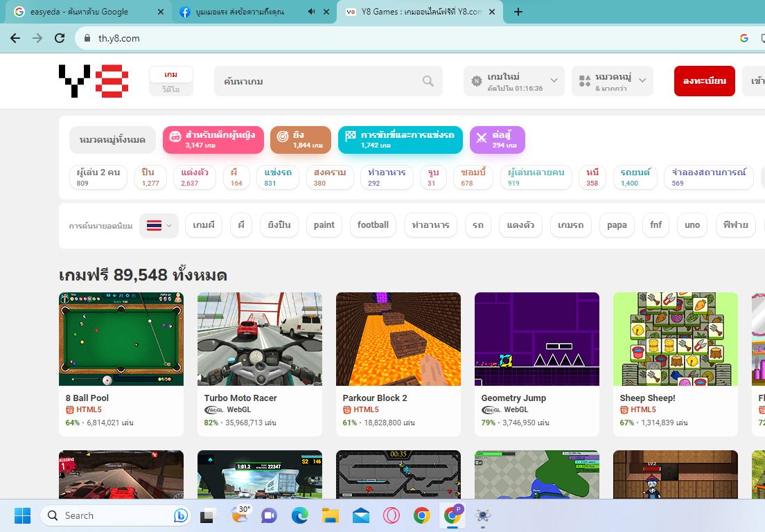Click the Windows Start button
Screen dimensions: 765x532
(23, 515)
